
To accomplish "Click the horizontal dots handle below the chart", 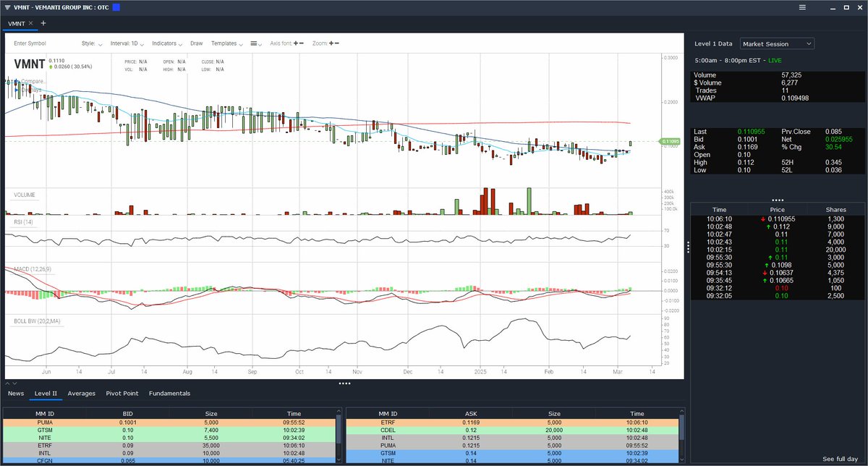I will 344,383.
